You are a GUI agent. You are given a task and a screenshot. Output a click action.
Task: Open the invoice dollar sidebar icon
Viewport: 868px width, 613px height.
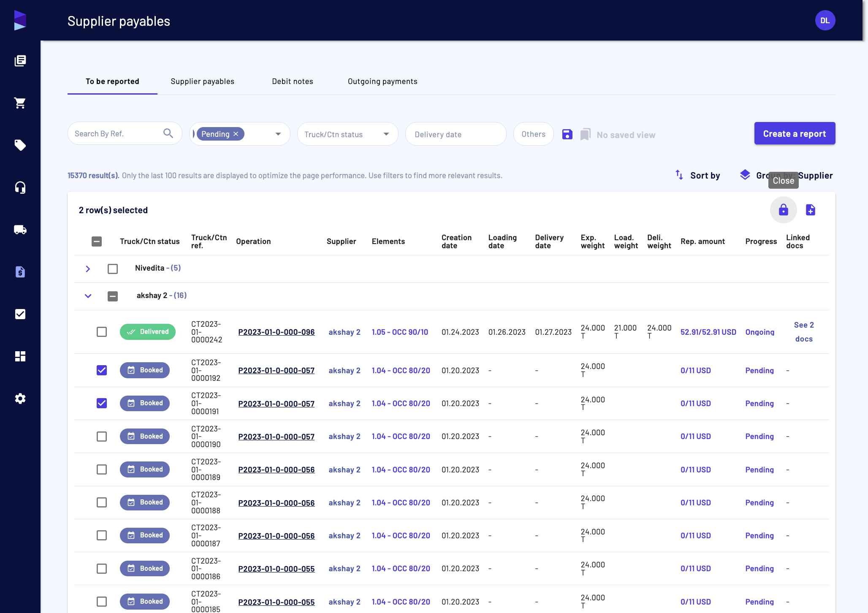[x=20, y=272]
